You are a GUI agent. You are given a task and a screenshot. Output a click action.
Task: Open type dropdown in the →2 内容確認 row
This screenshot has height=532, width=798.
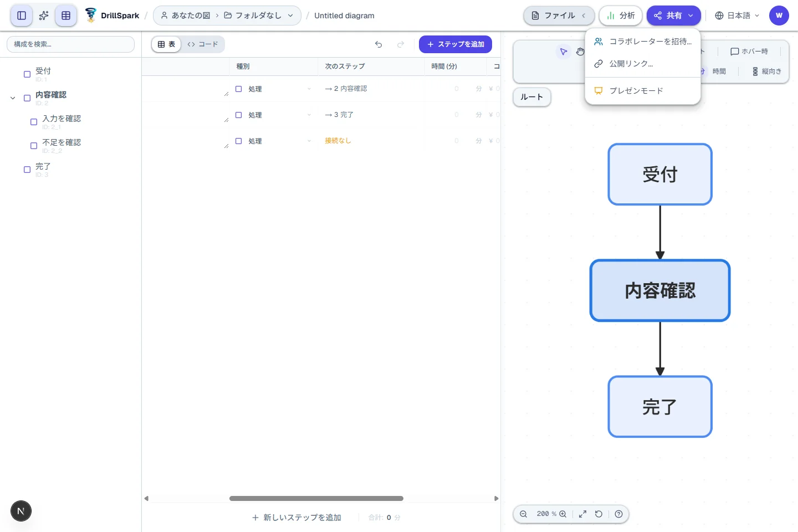[x=274, y=89]
